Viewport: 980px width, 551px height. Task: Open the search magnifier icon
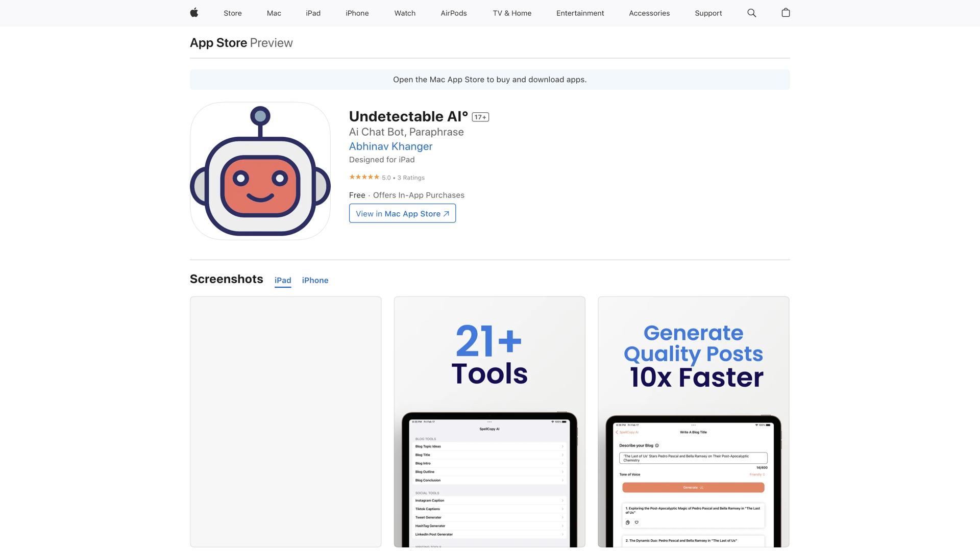[x=751, y=13]
